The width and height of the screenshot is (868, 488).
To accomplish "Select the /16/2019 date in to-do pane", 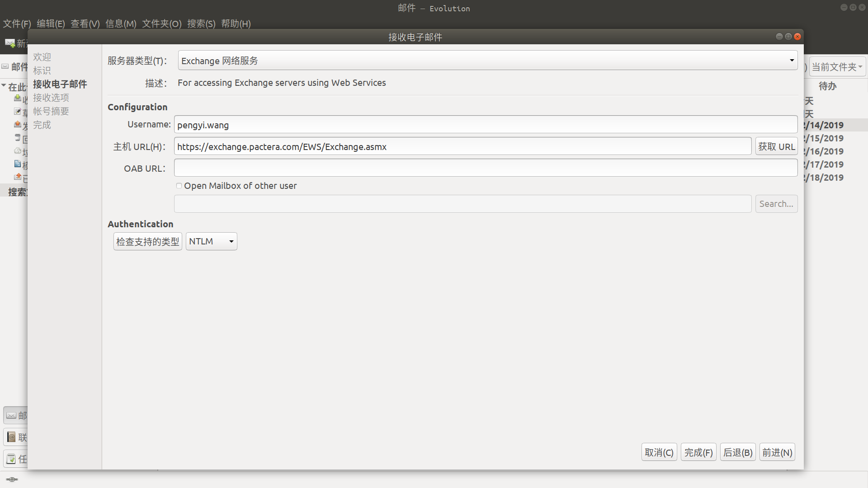I will point(824,151).
